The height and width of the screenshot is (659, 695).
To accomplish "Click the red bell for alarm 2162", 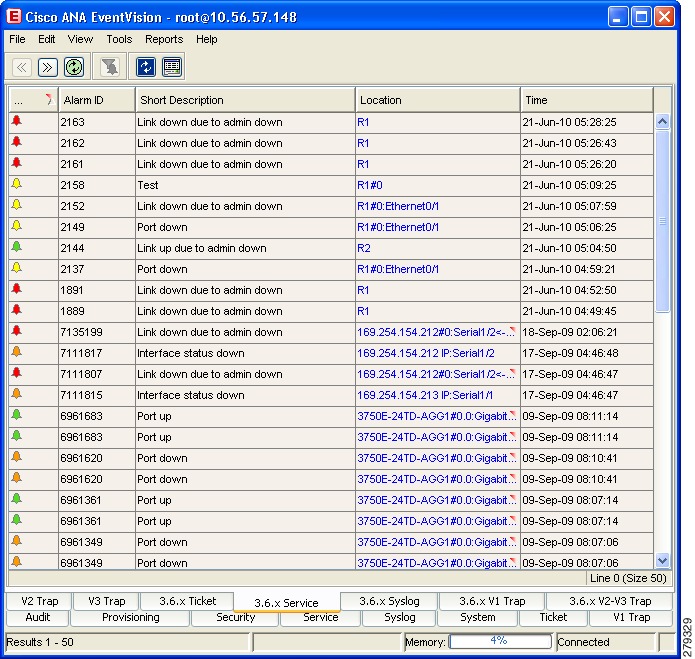I will click(x=17, y=142).
